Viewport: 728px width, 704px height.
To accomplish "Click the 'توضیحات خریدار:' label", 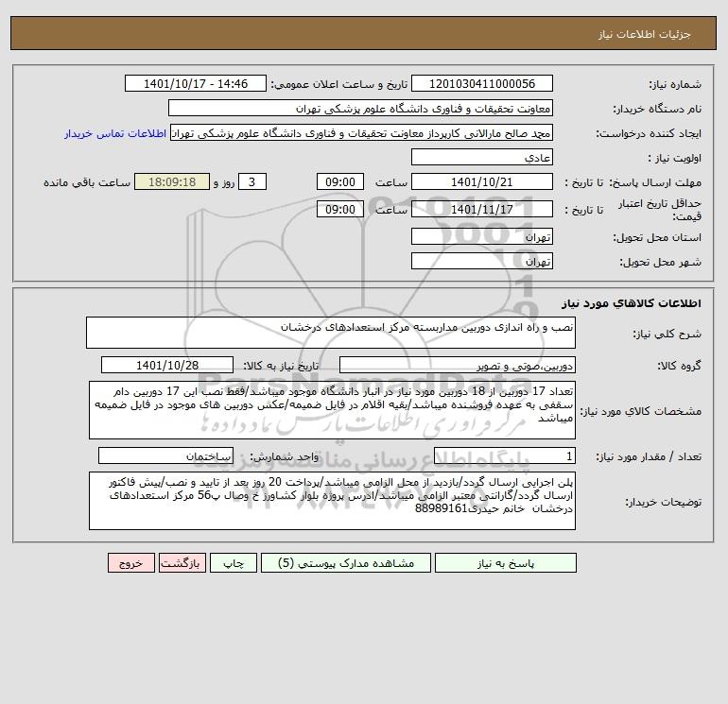I will click(x=664, y=502).
